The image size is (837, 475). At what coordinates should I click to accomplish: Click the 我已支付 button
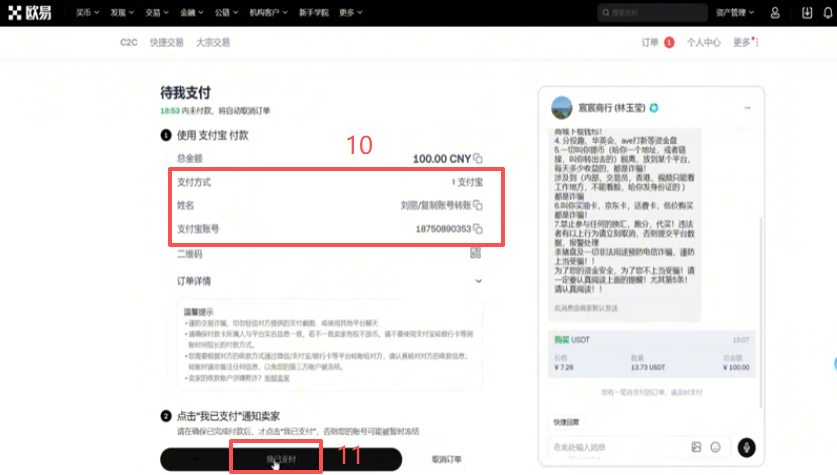click(x=281, y=459)
